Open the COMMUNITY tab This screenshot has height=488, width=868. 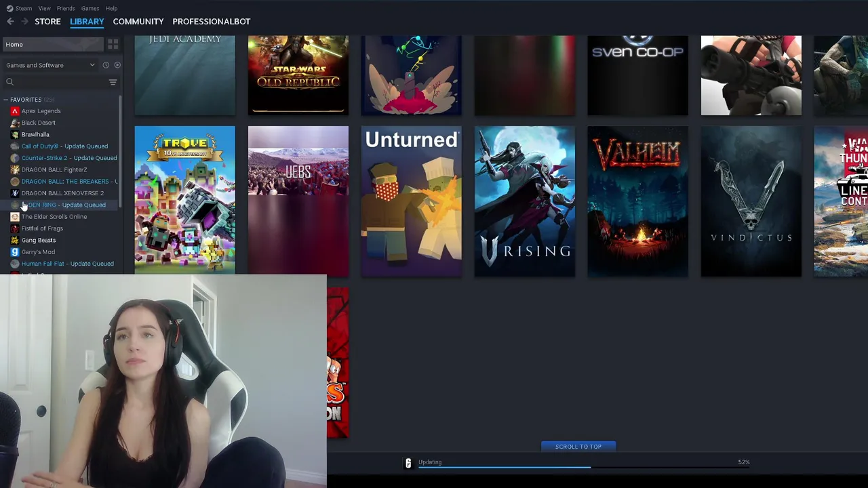[x=138, y=22]
